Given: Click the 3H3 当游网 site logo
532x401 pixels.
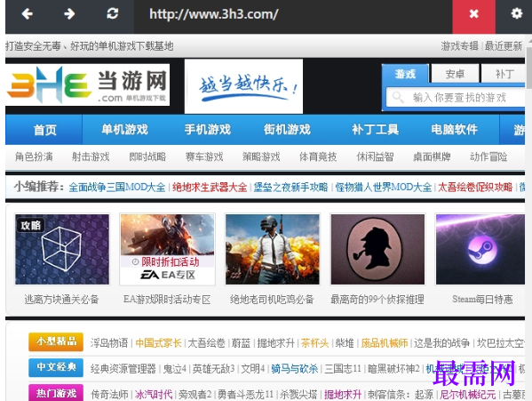Looking at the screenshot, I should [x=88, y=84].
